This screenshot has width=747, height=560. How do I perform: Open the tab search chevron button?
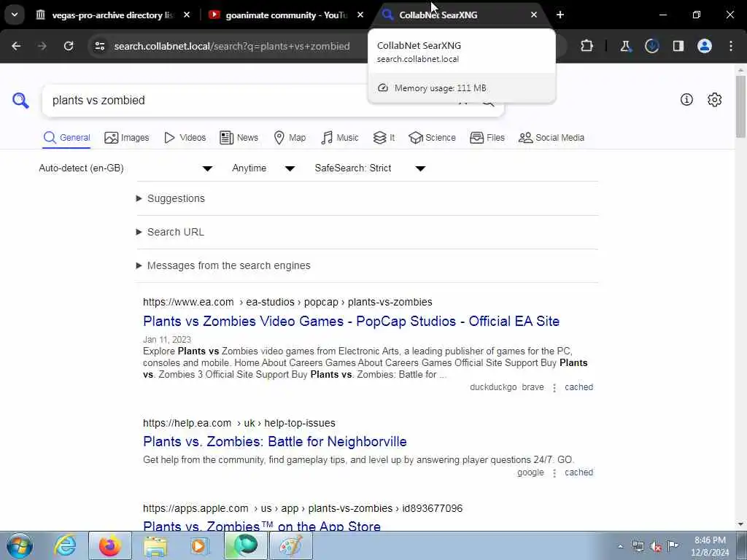pos(15,15)
